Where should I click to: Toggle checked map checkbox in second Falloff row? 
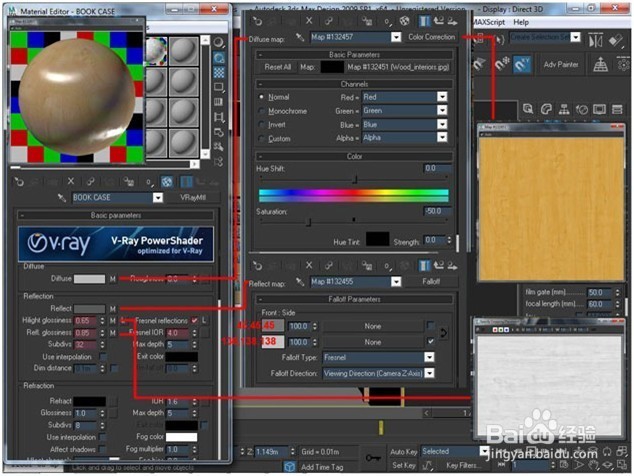point(431,342)
